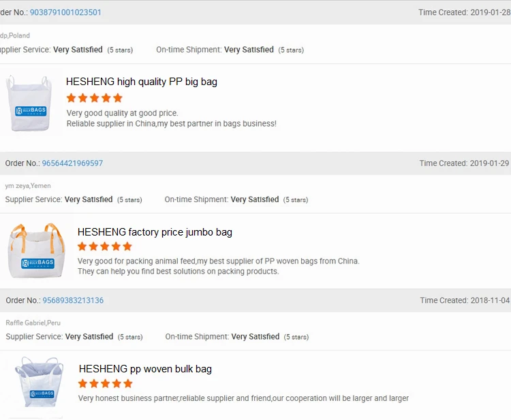Screen dimensions: 511x420
Task: Click the review text about packing animal feed
Action: pos(218,261)
